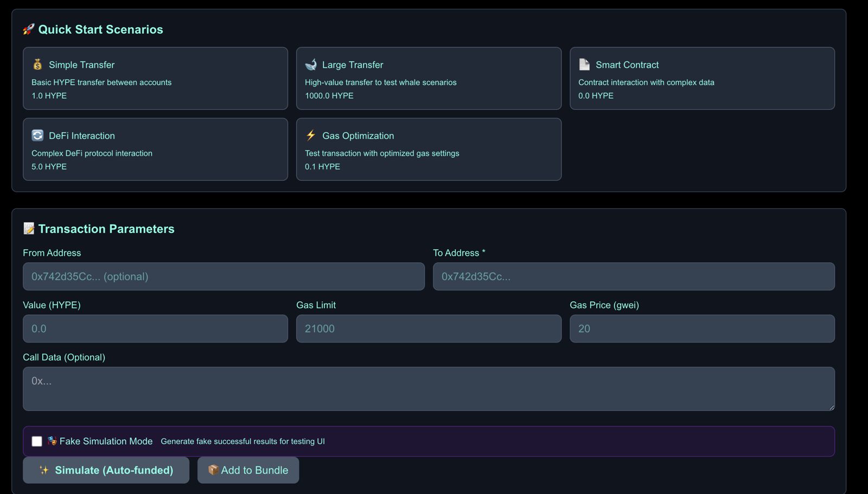Click the document icon on Smart Contract
This screenshot has width=868, height=494.
[x=584, y=65]
